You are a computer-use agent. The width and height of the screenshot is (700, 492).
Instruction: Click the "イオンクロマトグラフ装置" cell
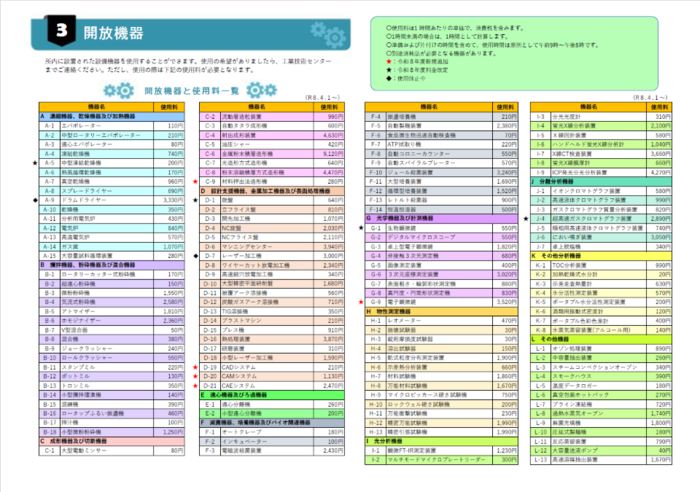click(599, 191)
